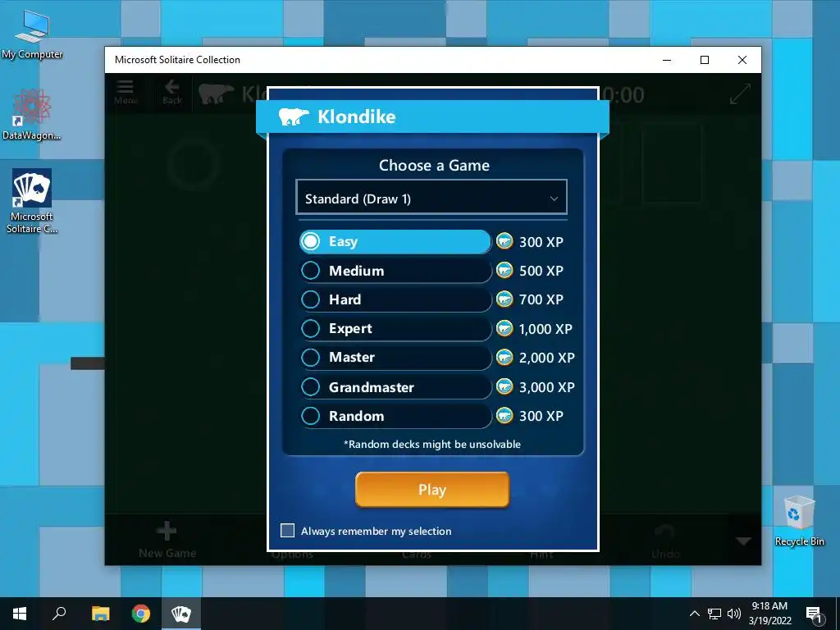
Task: Choose Grandmaster difficulty
Action: coord(395,387)
